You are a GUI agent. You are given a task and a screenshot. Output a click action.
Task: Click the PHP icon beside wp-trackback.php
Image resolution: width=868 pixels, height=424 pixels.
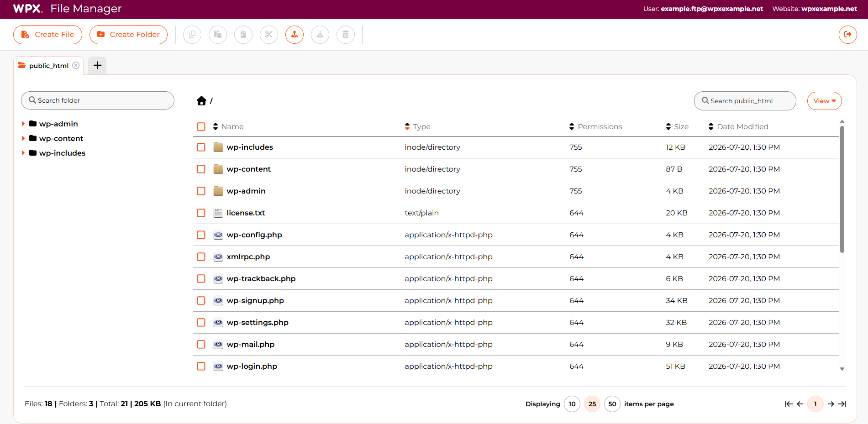click(x=218, y=278)
